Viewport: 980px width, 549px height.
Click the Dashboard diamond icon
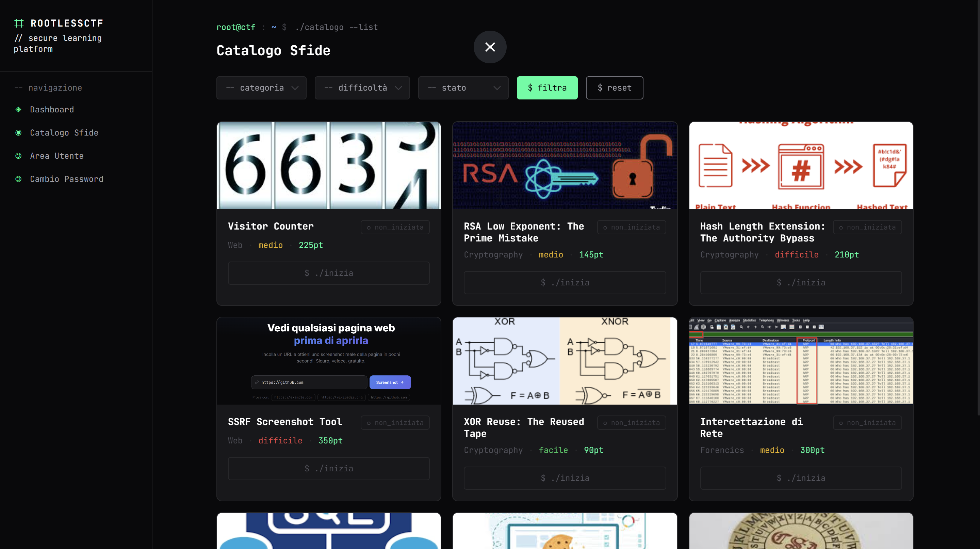tap(18, 110)
